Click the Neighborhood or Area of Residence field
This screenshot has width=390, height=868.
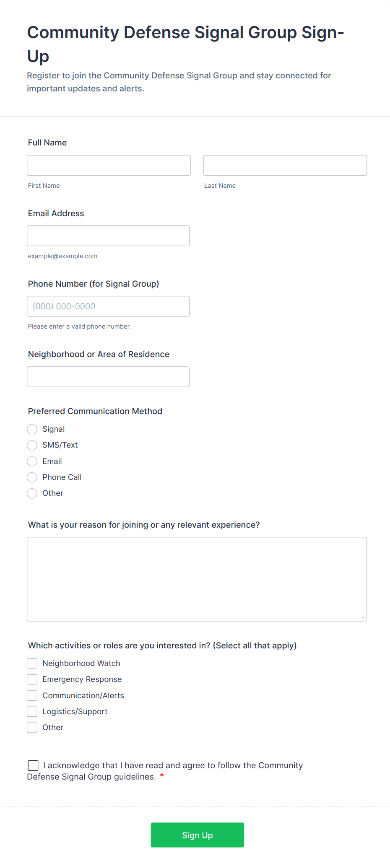[x=108, y=376]
